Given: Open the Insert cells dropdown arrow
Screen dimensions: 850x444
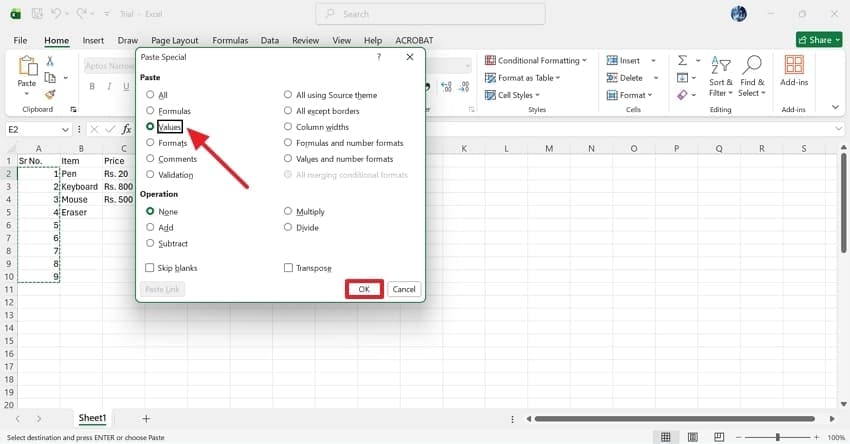Looking at the screenshot, I should click(653, 61).
